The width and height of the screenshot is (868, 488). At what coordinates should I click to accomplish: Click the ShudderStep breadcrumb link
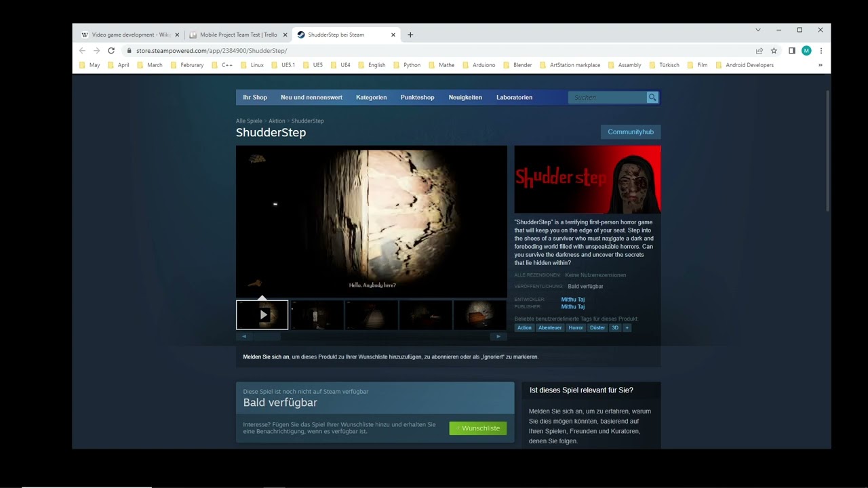coord(307,121)
